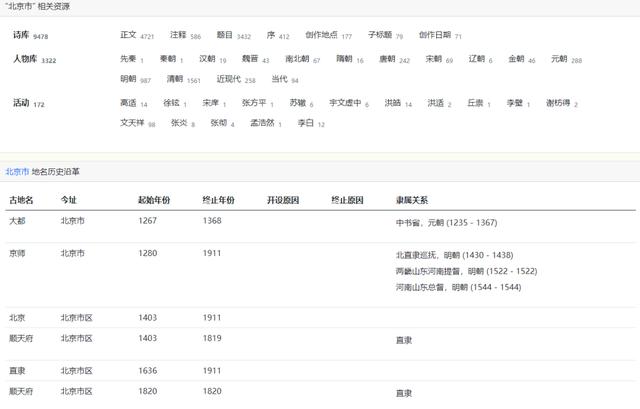The image size is (640, 409).
Task: Select the 大都 place name cell
Action: click(17, 221)
